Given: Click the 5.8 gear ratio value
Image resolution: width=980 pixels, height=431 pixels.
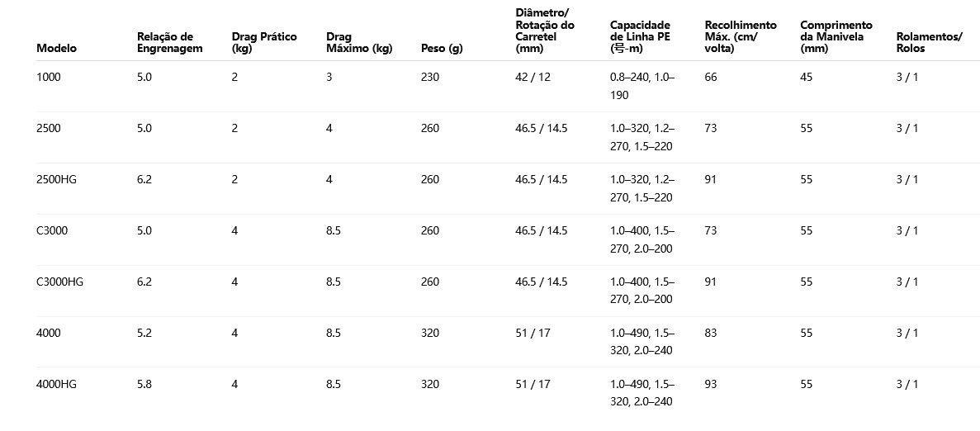Looking at the screenshot, I should 144,384.
